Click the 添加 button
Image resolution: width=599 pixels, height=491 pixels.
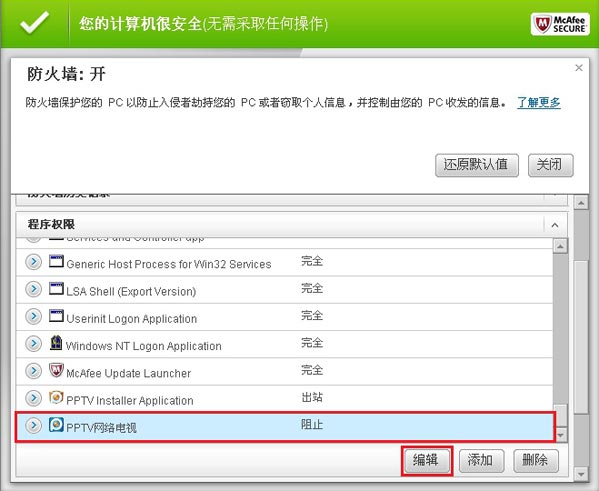pos(481,460)
